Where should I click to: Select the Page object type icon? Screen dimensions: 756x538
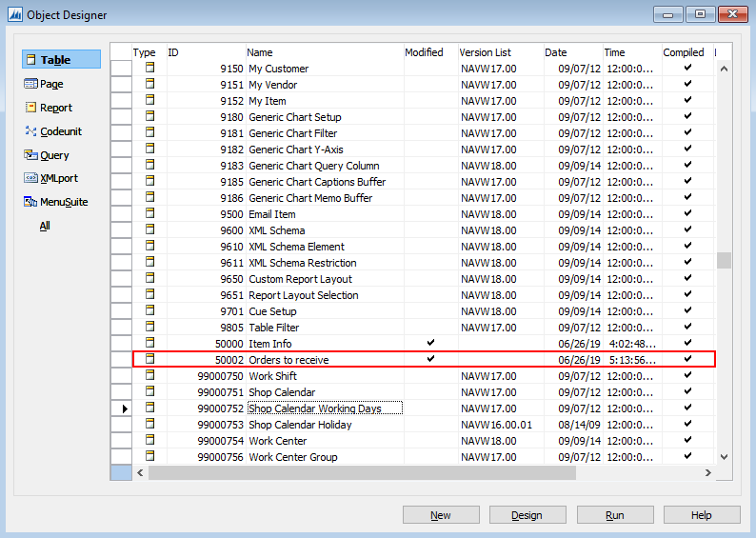click(31, 84)
